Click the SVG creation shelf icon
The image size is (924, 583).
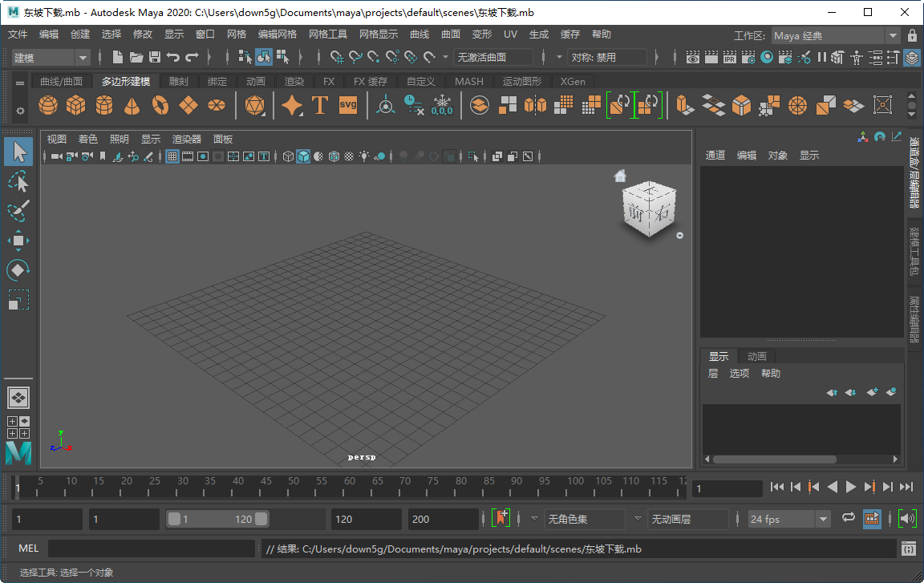[x=347, y=105]
